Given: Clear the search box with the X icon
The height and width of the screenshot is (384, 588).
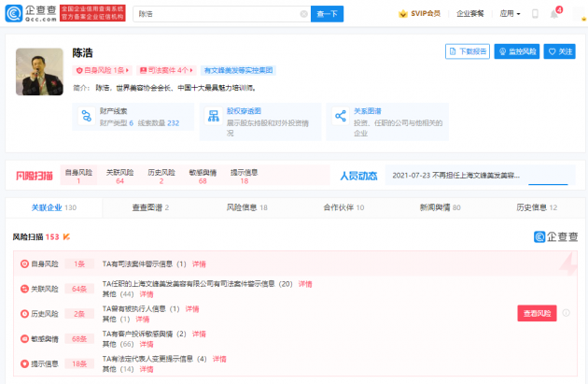Looking at the screenshot, I should point(303,14).
